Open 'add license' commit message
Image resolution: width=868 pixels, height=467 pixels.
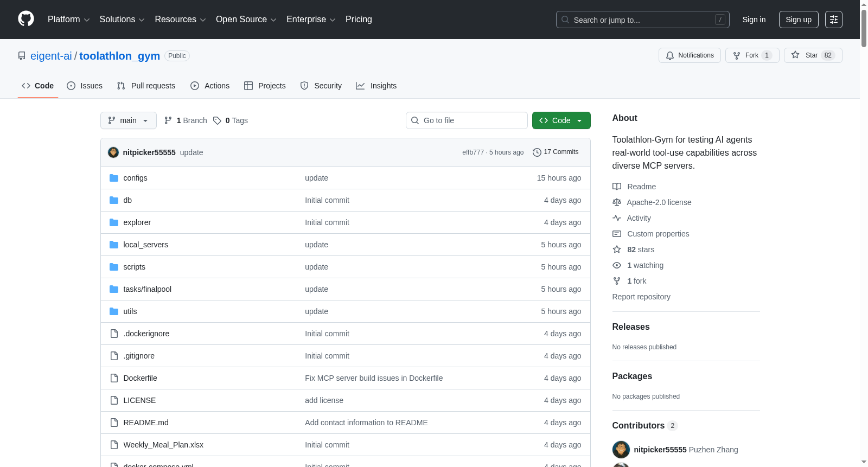(x=324, y=400)
